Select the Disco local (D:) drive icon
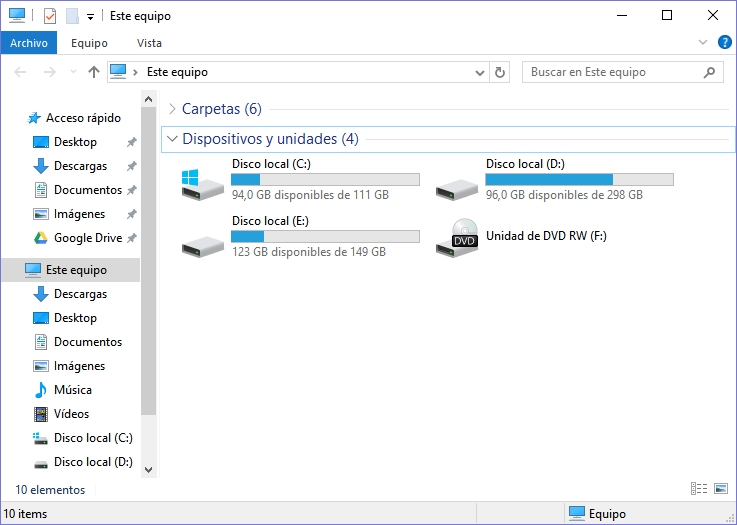Image resolution: width=737 pixels, height=525 pixels. [456, 188]
